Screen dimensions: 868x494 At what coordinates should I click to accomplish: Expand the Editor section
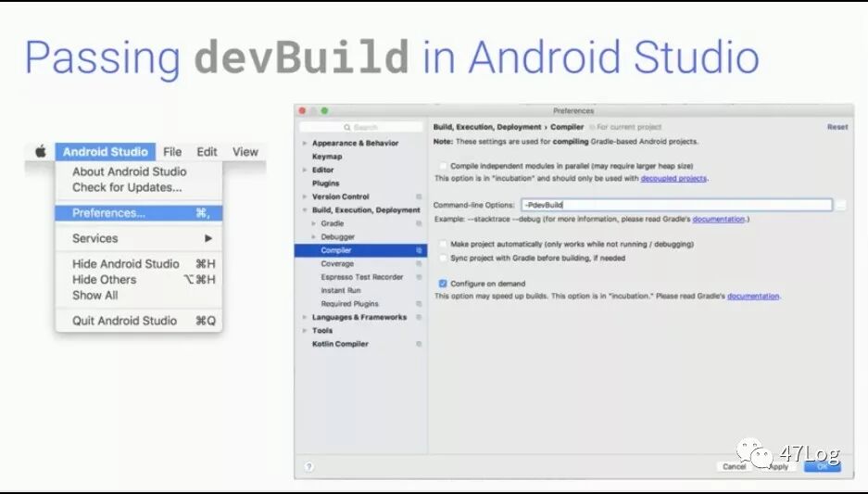(x=305, y=170)
